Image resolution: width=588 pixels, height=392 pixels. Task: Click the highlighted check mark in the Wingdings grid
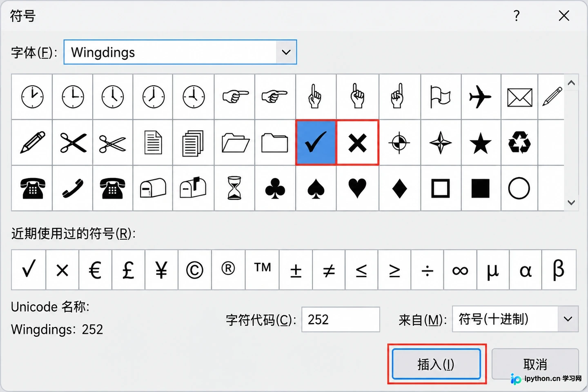coord(316,143)
